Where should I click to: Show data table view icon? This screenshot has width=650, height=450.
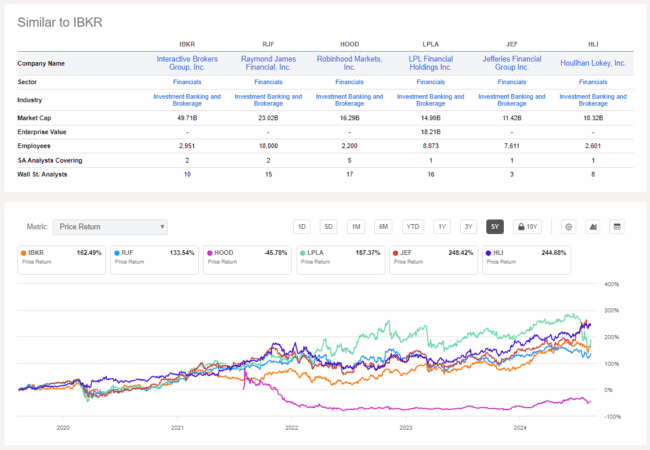[617, 227]
